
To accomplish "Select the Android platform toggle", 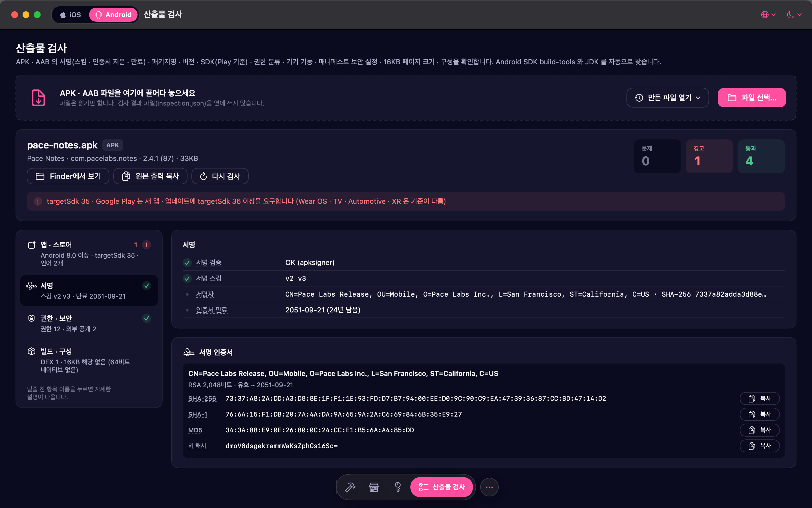I will point(113,15).
